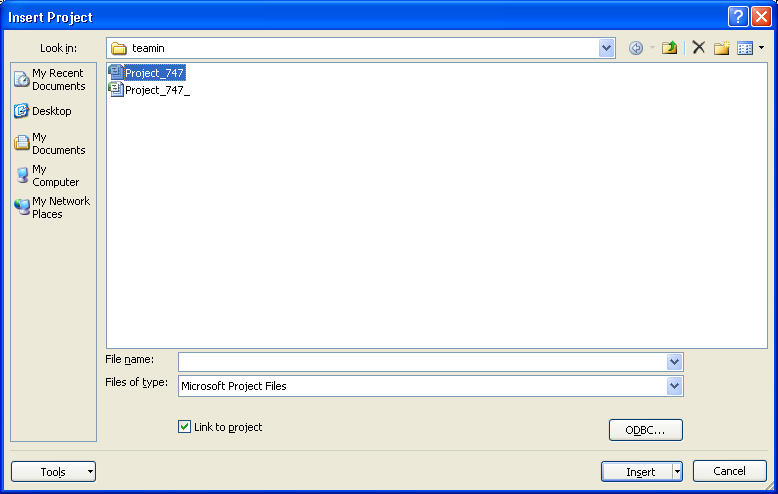This screenshot has height=494, width=778.
Task: Expand the Look in folder dropdown
Action: tap(606, 48)
